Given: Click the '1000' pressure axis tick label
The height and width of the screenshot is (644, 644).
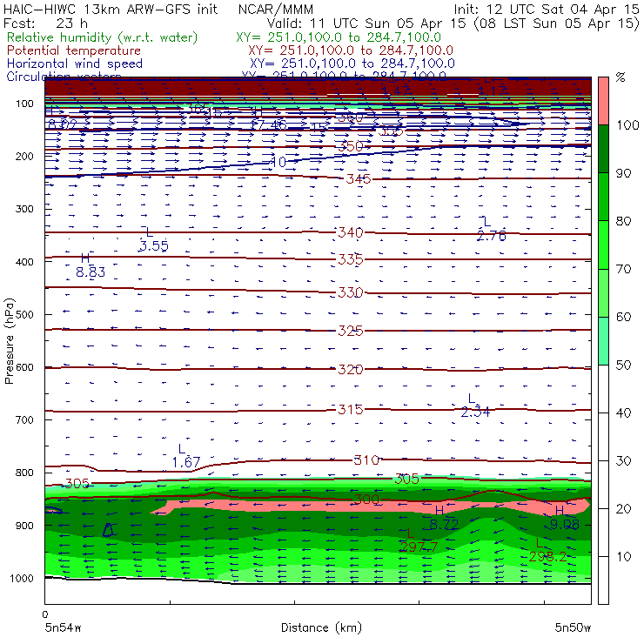Looking at the screenshot, I should 22,578.
